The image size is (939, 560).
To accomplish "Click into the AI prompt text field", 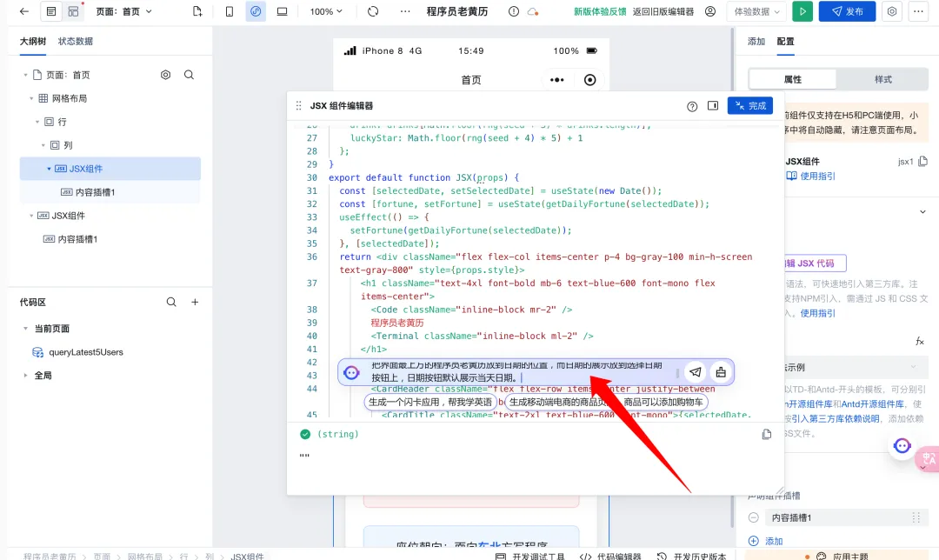I will [518, 372].
